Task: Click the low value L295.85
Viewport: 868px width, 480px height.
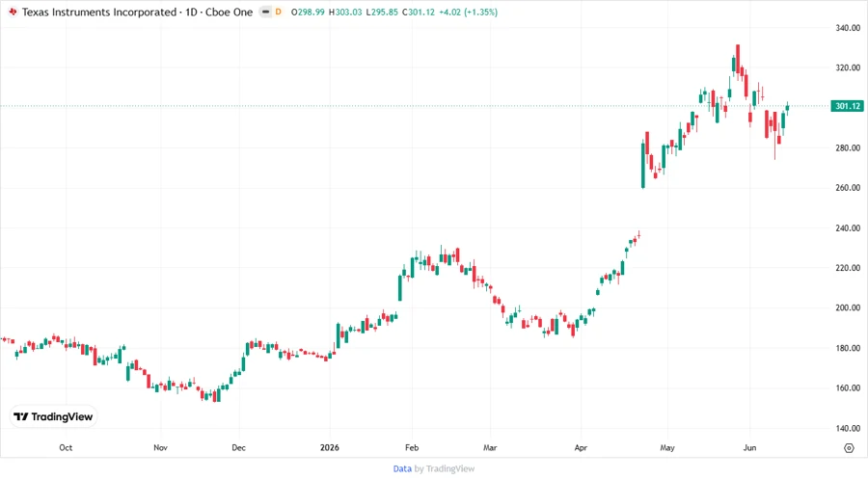Action: pyautogui.click(x=382, y=12)
